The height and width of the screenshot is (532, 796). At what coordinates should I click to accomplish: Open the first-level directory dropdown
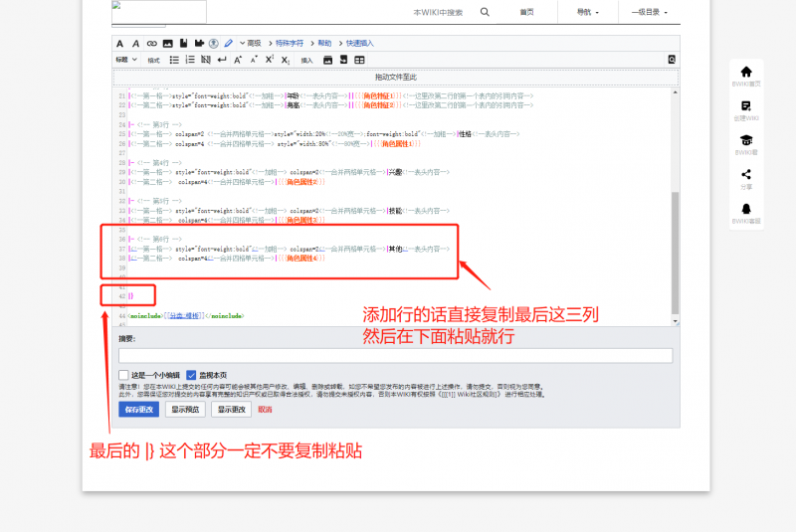[650, 12]
